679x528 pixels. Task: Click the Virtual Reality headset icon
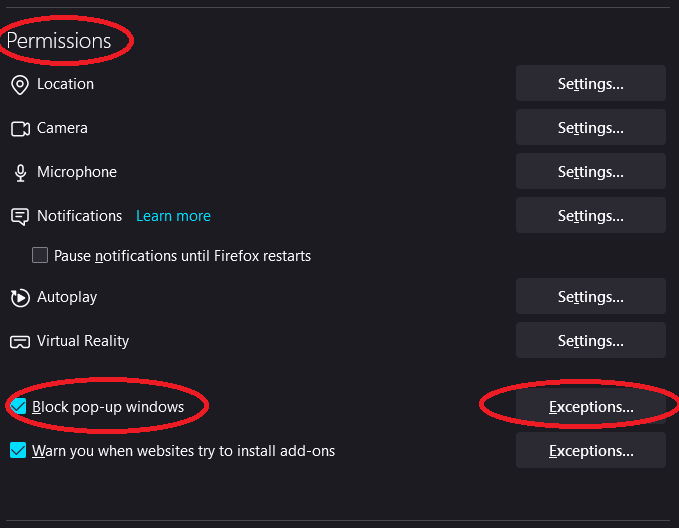19,342
